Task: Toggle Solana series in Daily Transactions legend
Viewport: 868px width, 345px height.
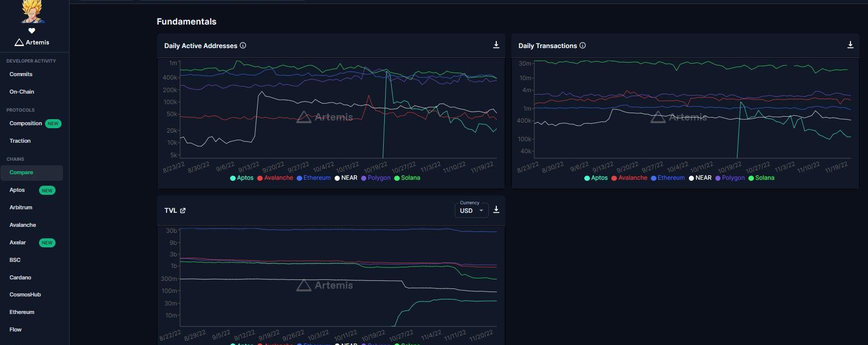Action: (x=761, y=178)
